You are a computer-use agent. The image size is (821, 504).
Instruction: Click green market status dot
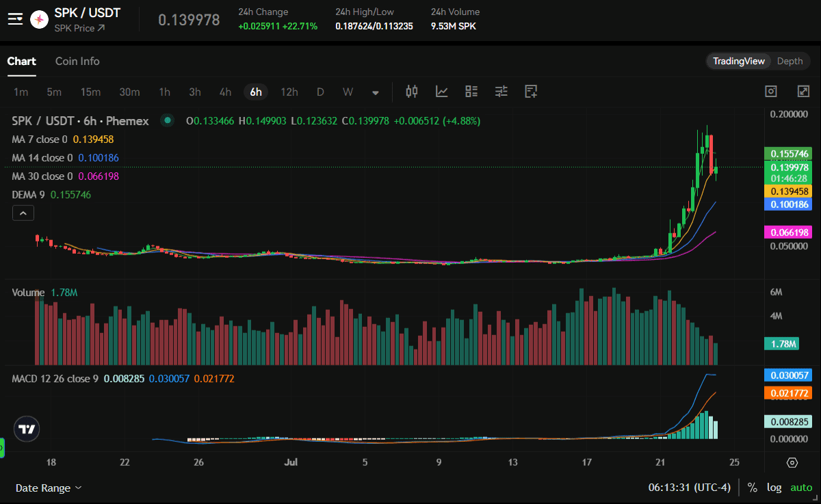click(x=167, y=120)
